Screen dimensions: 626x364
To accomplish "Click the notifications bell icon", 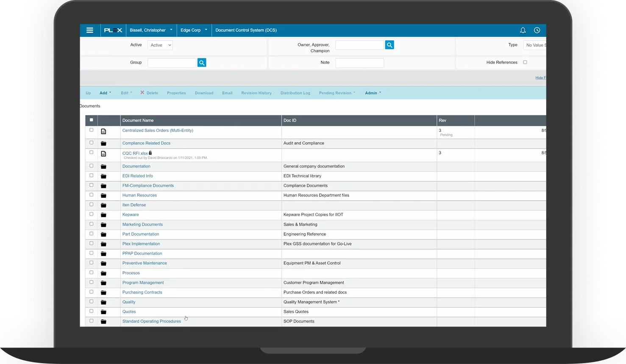I will [523, 30].
